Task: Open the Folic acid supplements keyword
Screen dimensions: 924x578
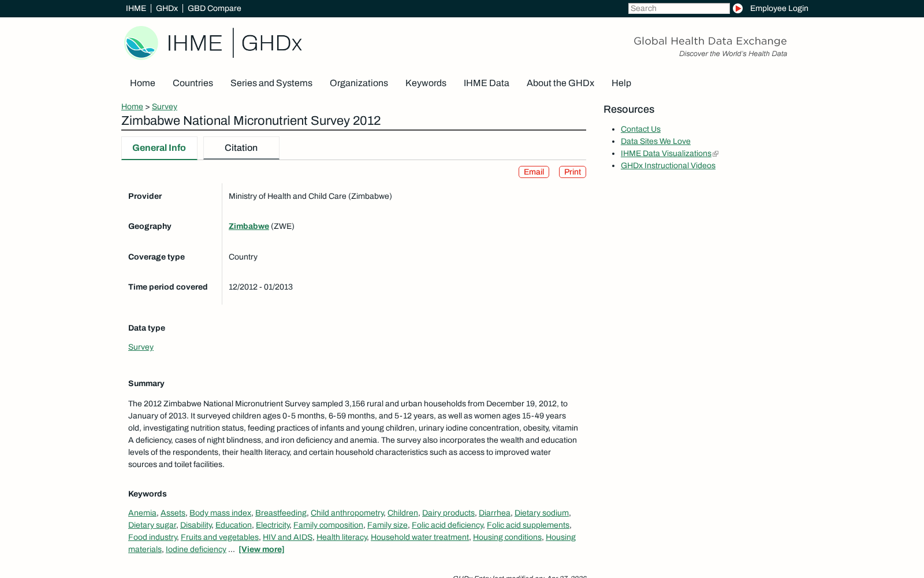Action: pyautogui.click(x=528, y=525)
